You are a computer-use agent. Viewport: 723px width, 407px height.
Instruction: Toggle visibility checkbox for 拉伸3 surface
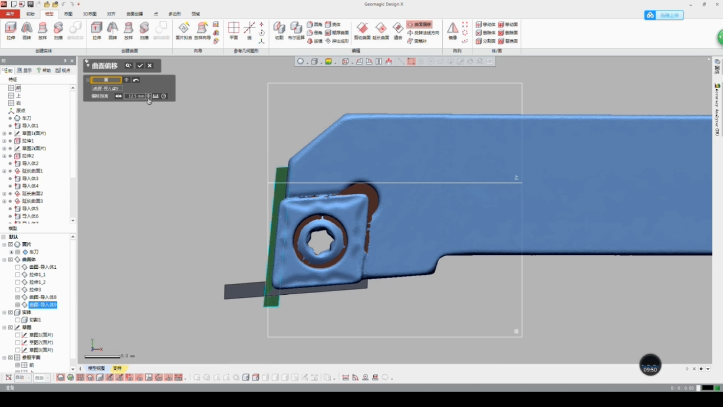click(17, 289)
